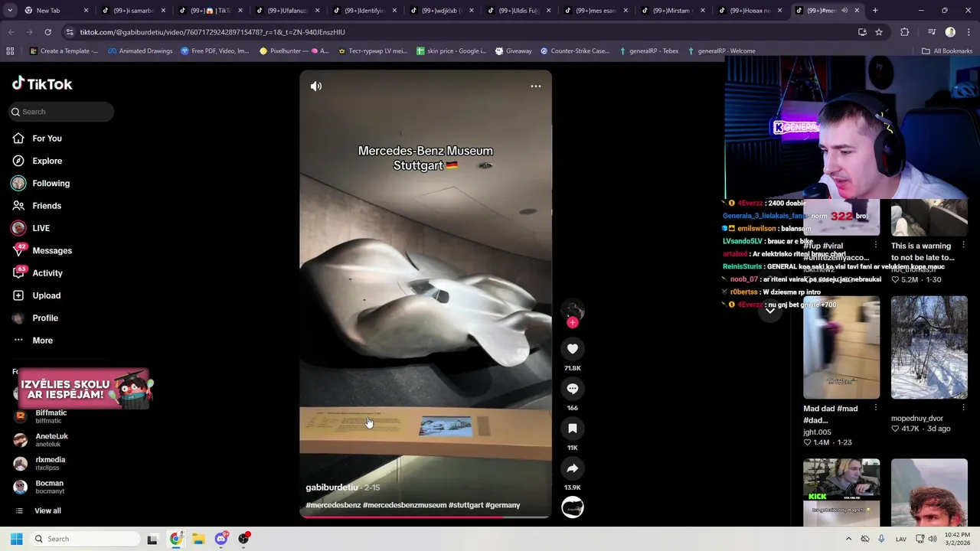
Task: Open the mopednuy_dvor snowy video thumbnail
Action: point(929,347)
